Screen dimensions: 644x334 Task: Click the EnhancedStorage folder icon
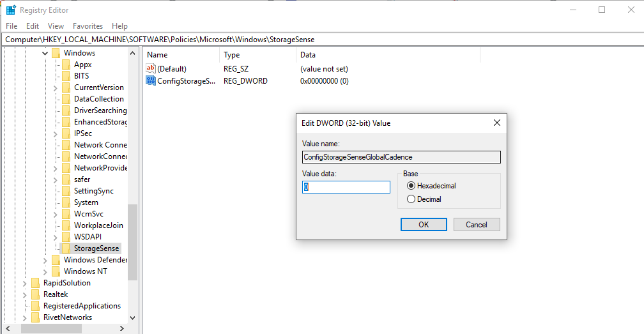pos(66,122)
